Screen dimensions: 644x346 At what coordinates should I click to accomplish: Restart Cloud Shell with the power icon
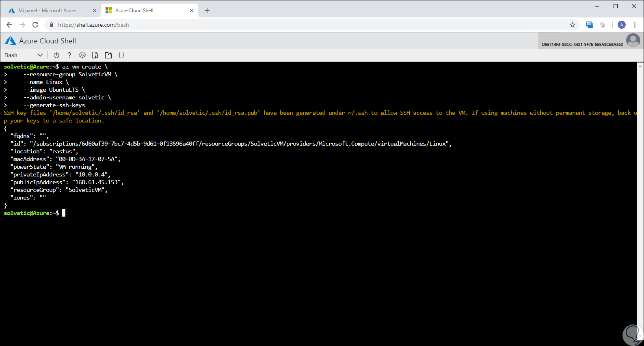56,55
